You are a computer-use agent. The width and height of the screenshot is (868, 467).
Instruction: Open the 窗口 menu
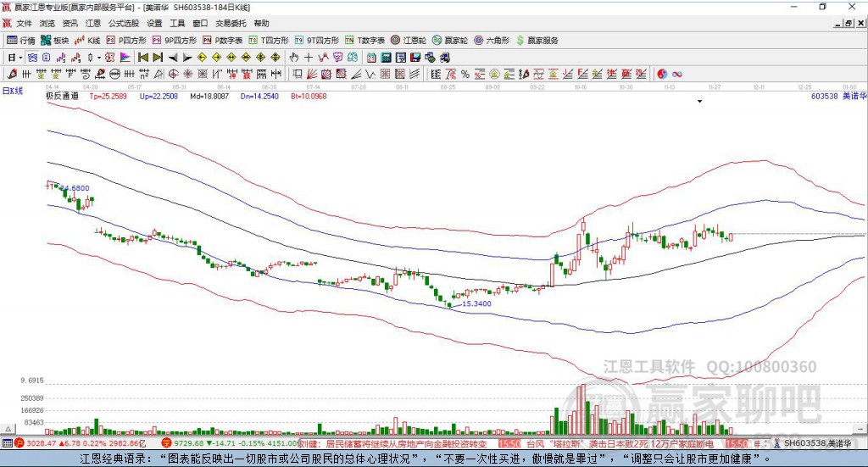click(200, 23)
